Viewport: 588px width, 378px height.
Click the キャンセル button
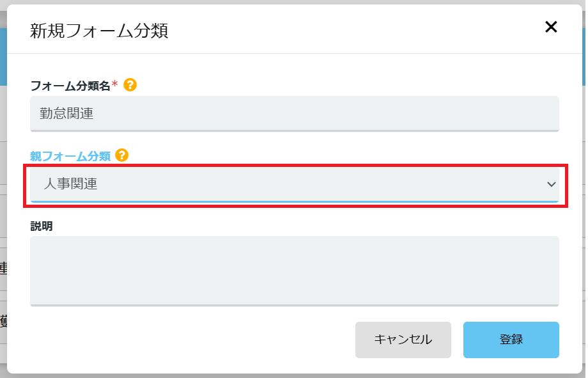click(403, 340)
